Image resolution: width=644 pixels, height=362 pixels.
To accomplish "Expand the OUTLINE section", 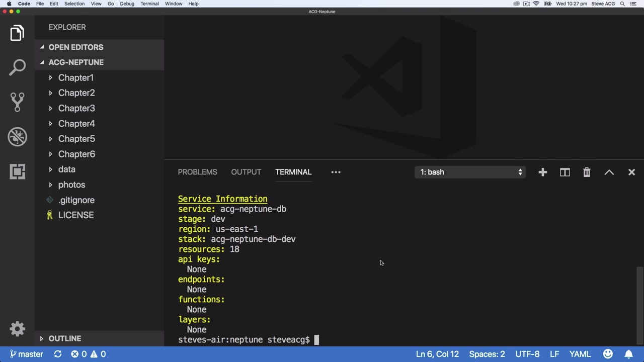I will point(64,339).
